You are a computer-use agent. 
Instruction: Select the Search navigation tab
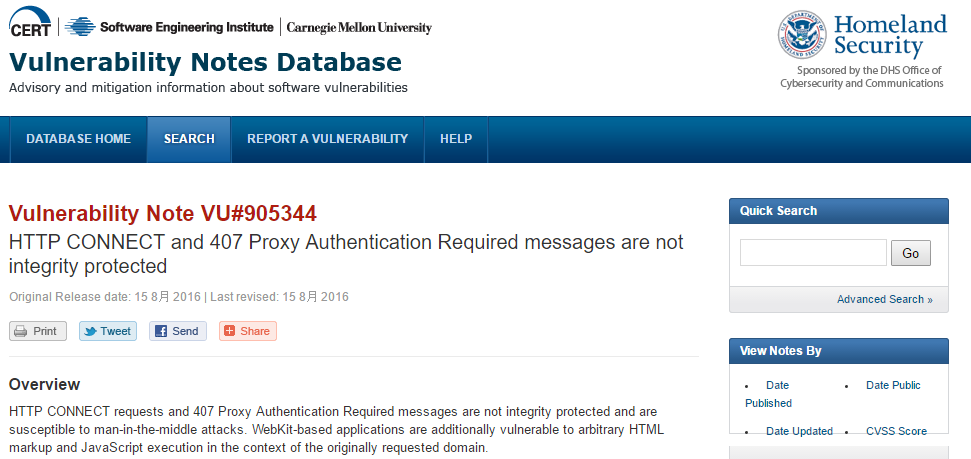tap(189, 139)
